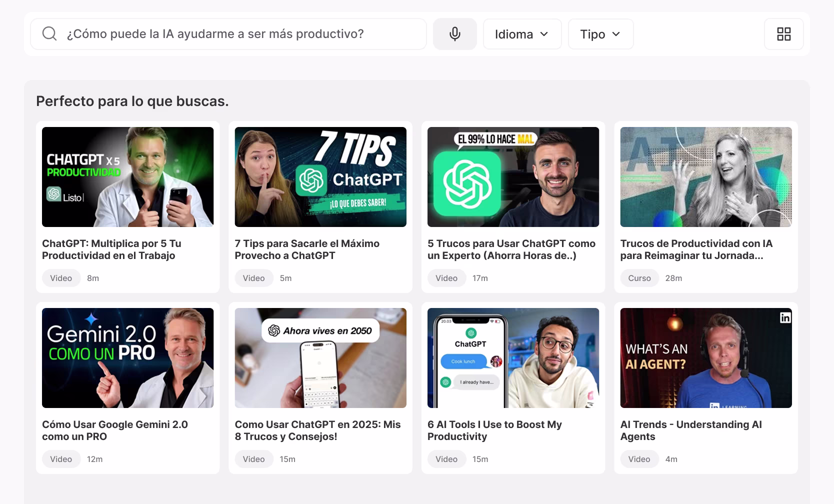
Task: Open the 7 Tips ChatGPT thumbnail
Action: click(320, 177)
